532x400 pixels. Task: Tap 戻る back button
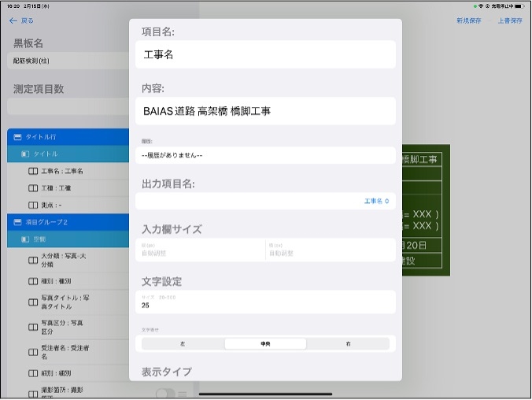click(x=21, y=21)
